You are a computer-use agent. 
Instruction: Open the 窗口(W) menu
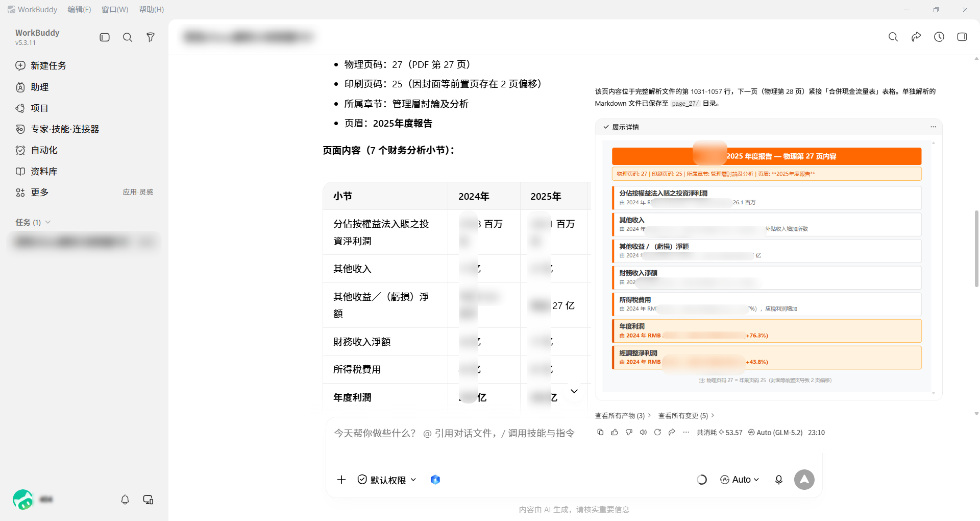[x=115, y=10]
